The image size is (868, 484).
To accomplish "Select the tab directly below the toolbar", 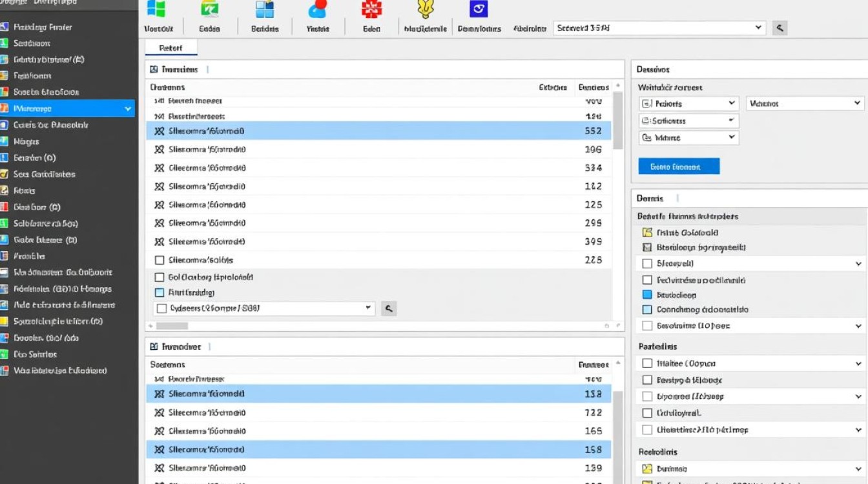I will (170, 48).
